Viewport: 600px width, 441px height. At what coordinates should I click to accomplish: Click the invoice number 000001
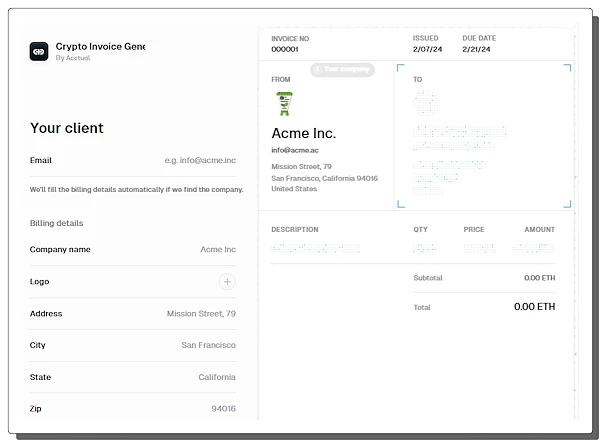tap(285, 49)
